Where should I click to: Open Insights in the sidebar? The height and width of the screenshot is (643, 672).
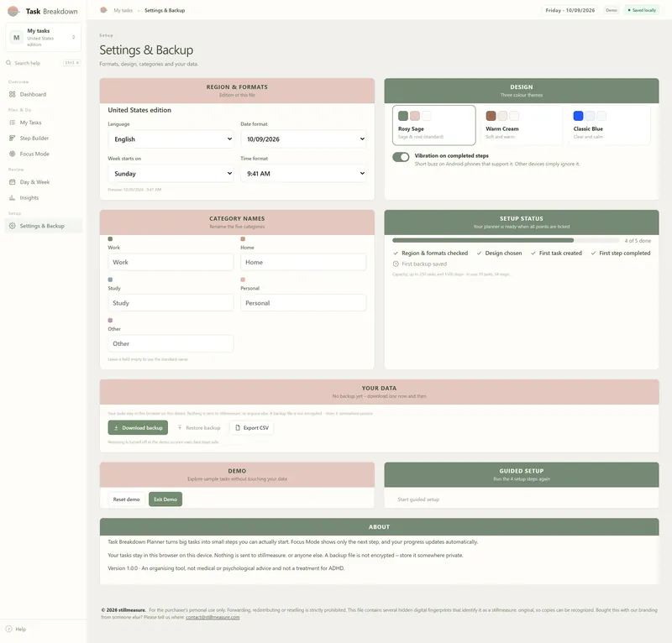click(43, 197)
